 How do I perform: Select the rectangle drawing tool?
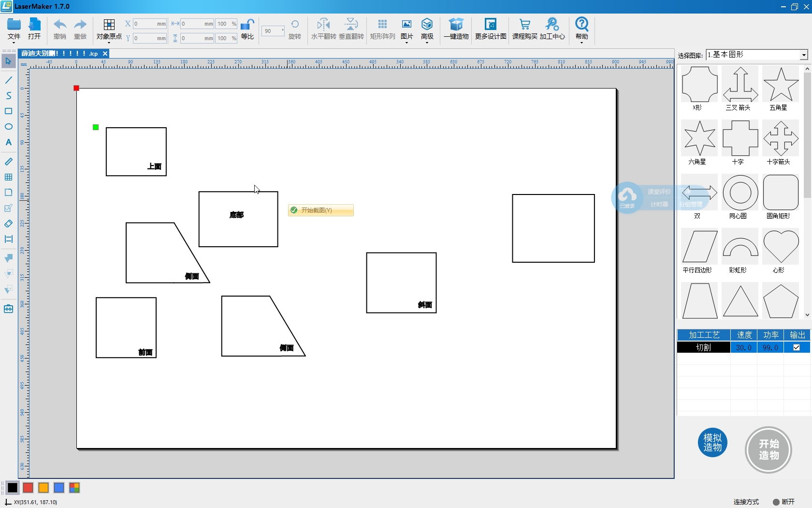[8, 111]
